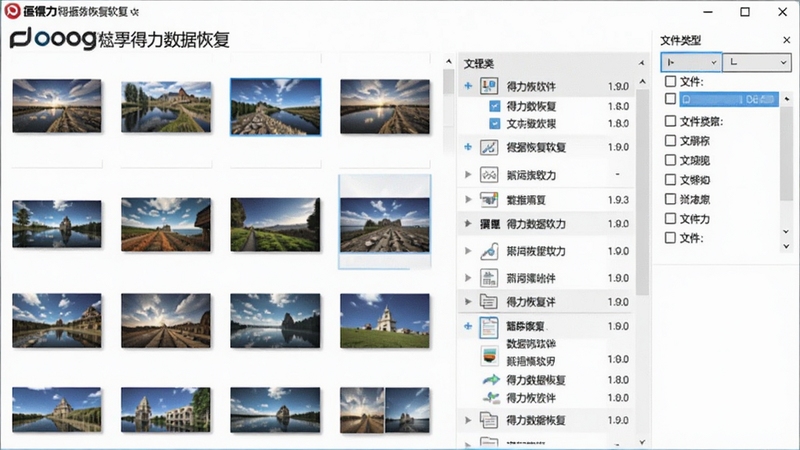The width and height of the screenshot is (800, 450).
Task: Expand the row showing version 1.9.3
Action: [x=468, y=199]
